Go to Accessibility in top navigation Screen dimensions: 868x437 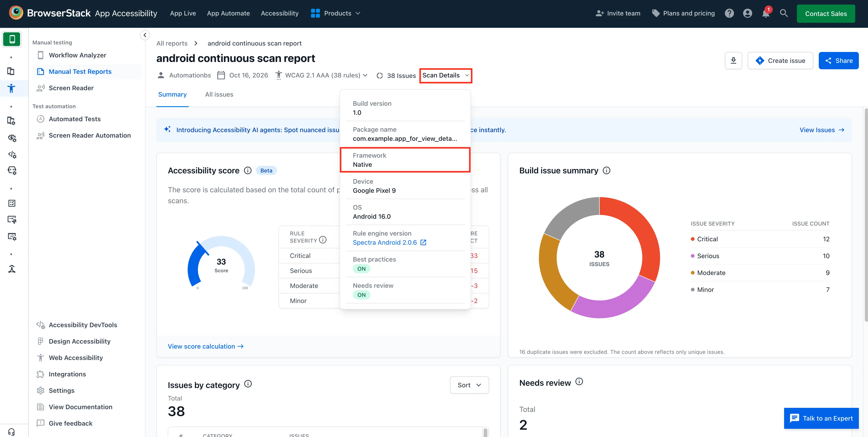[280, 13]
